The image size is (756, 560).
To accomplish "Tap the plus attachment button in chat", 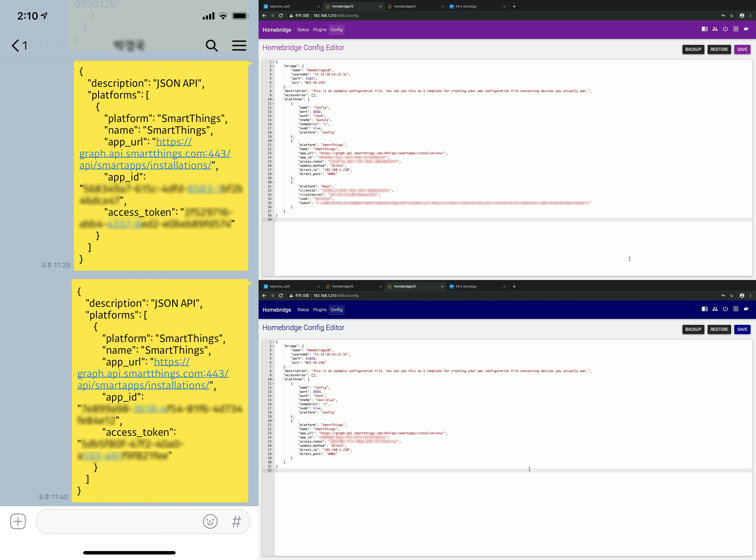I will tap(18, 521).
